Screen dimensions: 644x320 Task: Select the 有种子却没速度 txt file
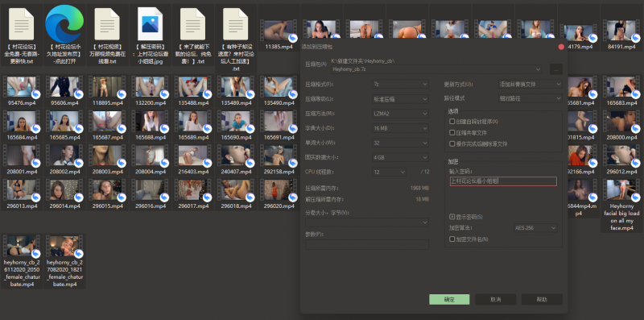(x=235, y=39)
